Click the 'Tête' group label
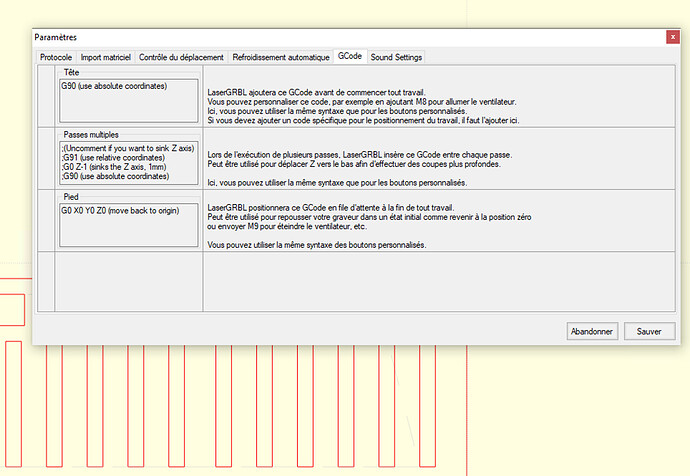Screen dimensions: 690x476 [x=71, y=72]
